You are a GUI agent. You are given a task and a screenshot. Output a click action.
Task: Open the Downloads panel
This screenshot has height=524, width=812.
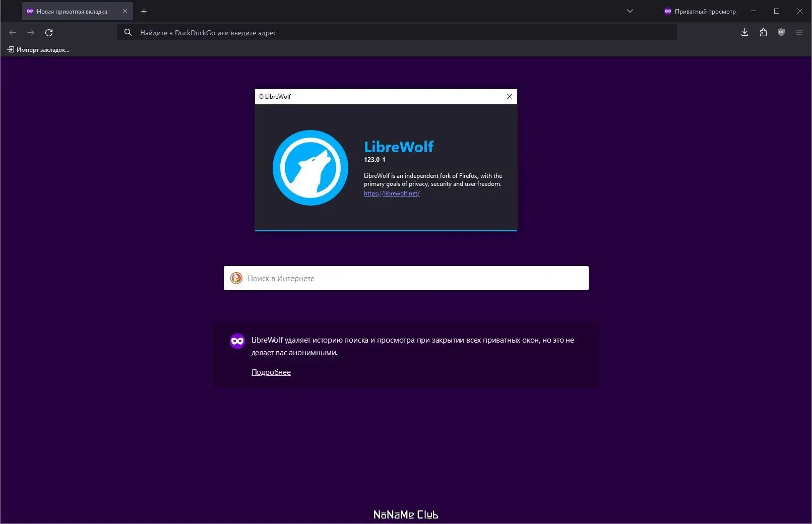coord(744,33)
